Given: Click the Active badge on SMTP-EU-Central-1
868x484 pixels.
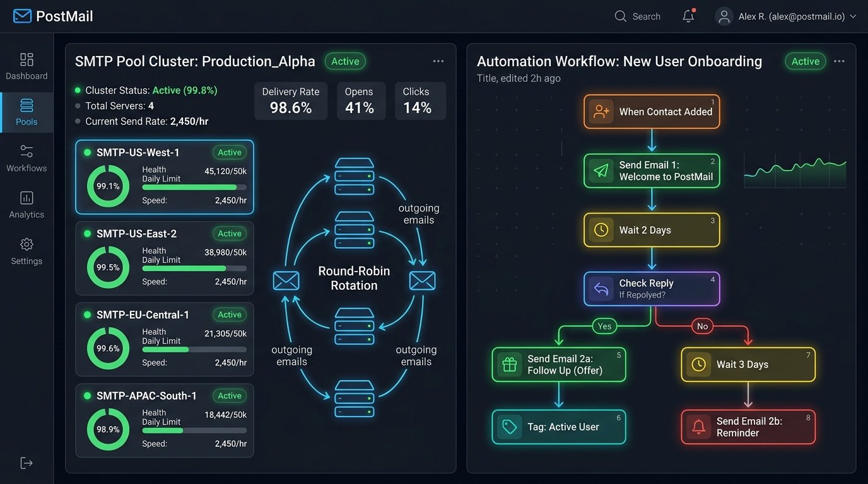Looking at the screenshot, I should click(230, 314).
